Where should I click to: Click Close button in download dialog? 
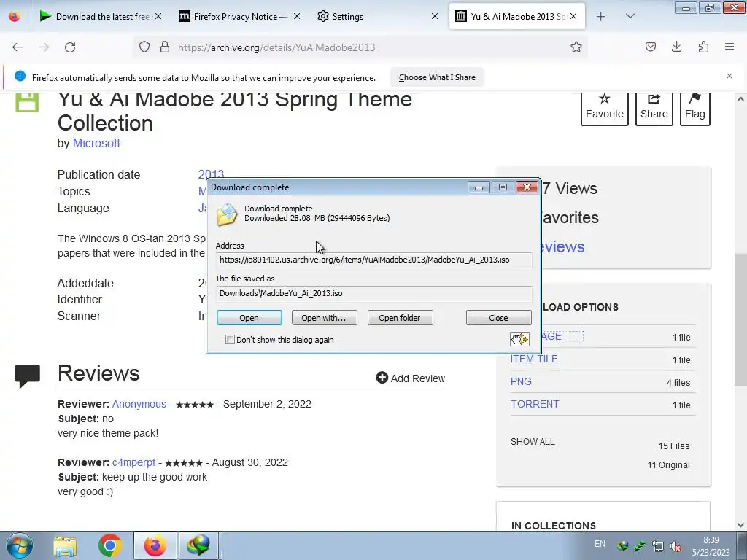click(498, 318)
